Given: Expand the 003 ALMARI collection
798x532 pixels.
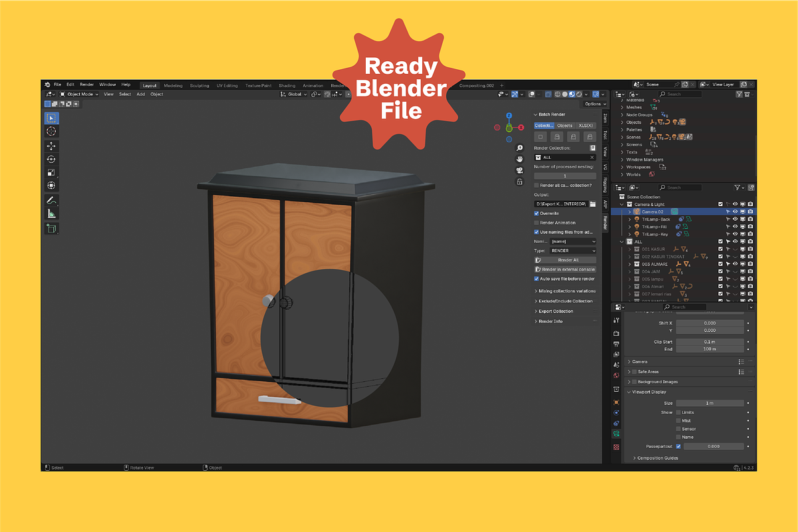Looking at the screenshot, I should click(630, 264).
